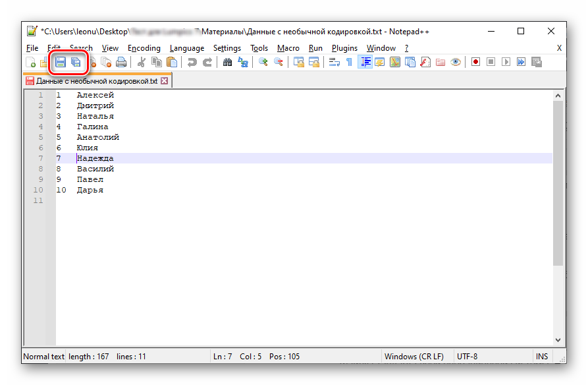
Task: Expand the Language menu
Action: coord(186,48)
